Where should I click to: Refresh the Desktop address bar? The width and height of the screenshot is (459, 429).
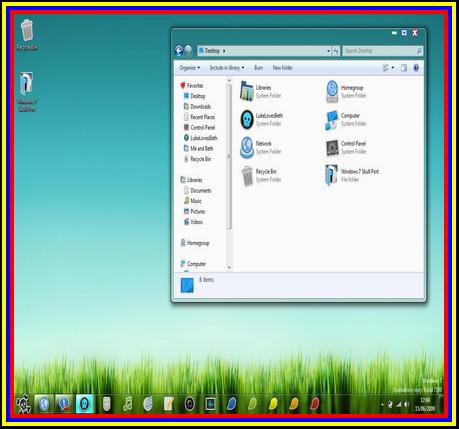(x=336, y=51)
